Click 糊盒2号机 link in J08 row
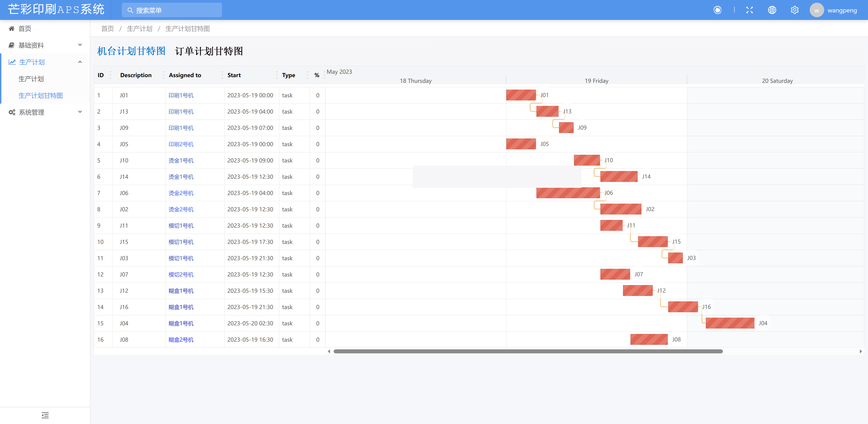 [x=181, y=340]
